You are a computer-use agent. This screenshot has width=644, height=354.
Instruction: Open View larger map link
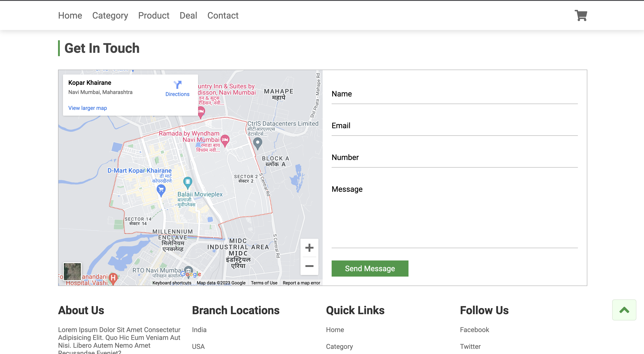pos(87,108)
